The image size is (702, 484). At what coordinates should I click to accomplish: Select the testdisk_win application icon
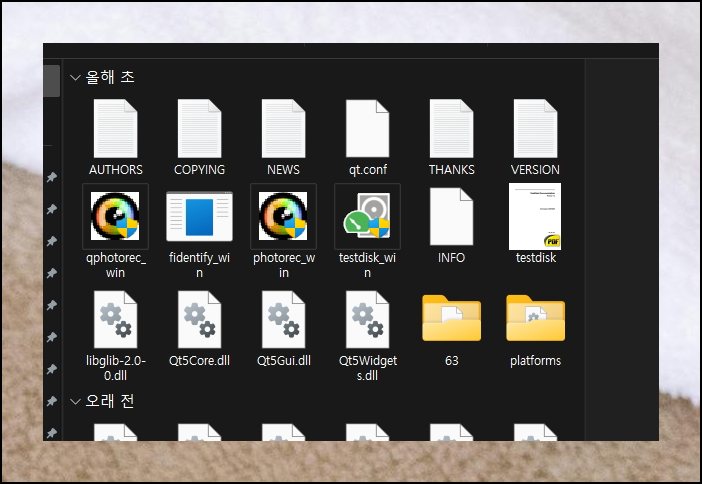[367, 216]
